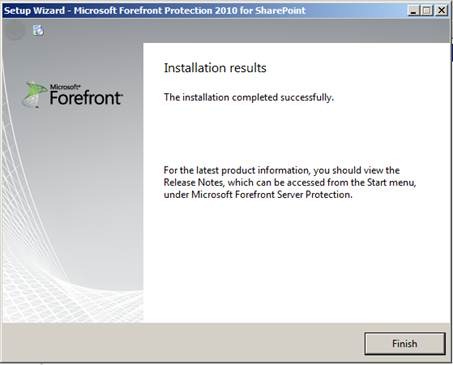Click the Finish button
The width and height of the screenshot is (453, 365).
coord(405,344)
